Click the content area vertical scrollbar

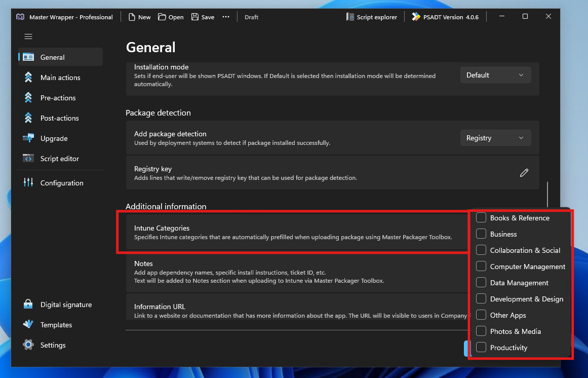[547, 195]
